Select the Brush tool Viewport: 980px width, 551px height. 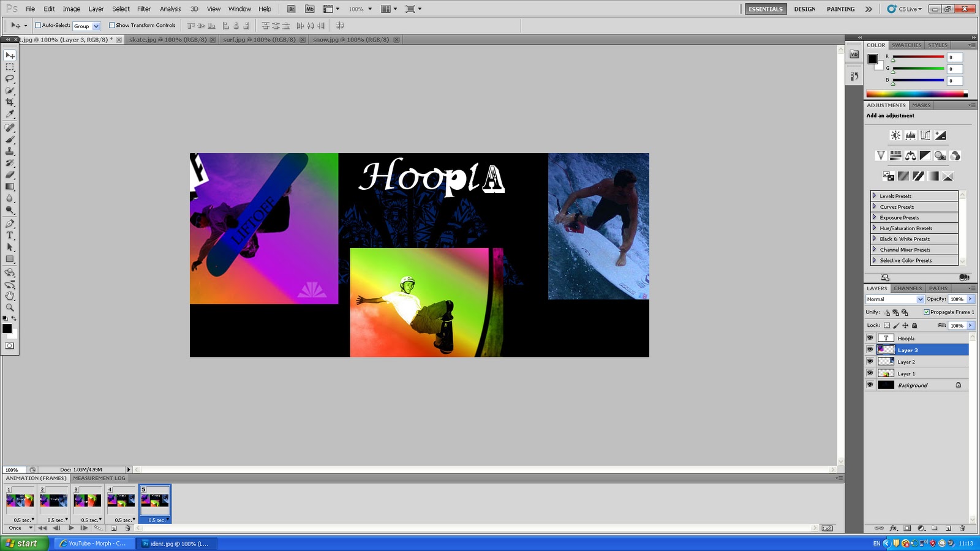pyautogui.click(x=10, y=140)
